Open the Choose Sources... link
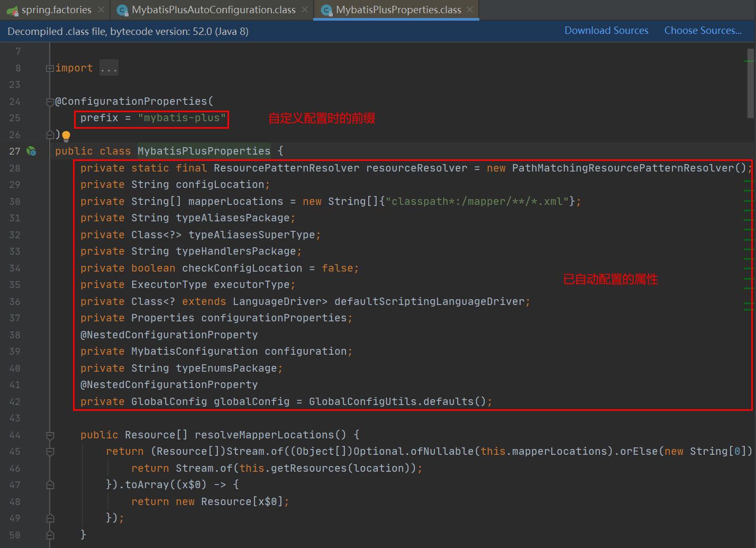The height and width of the screenshot is (548, 756). point(703,31)
